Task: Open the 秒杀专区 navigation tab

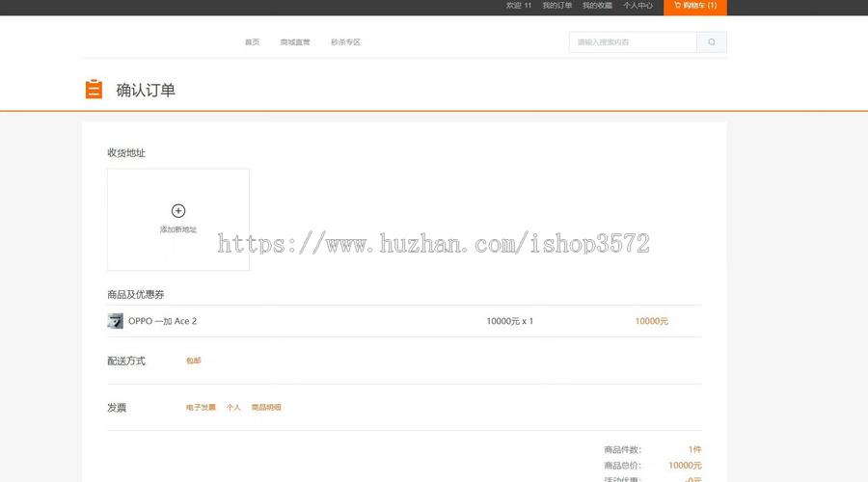Action: point(345,42)
